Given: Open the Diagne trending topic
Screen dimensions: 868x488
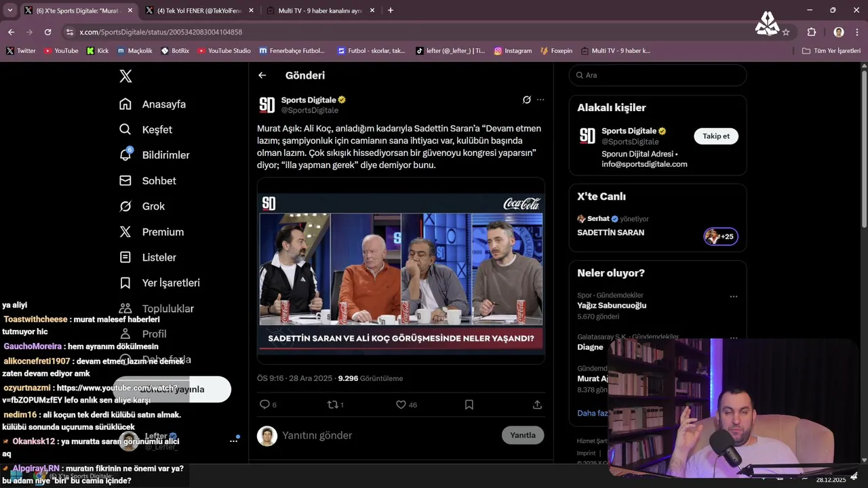Looking at the screenshot, I should pos(590,347).
